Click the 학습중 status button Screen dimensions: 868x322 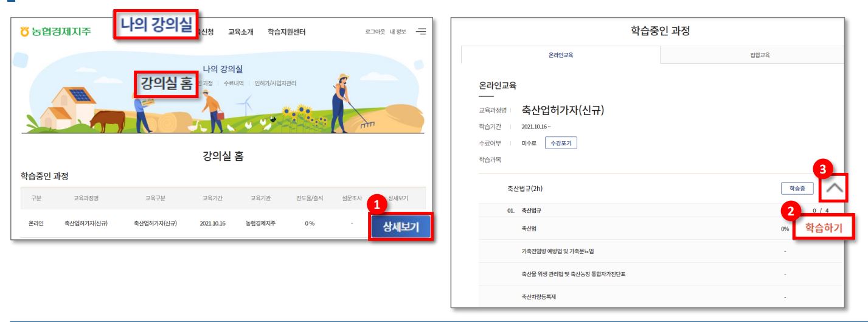pyautogui.click(x=796, y=189)
